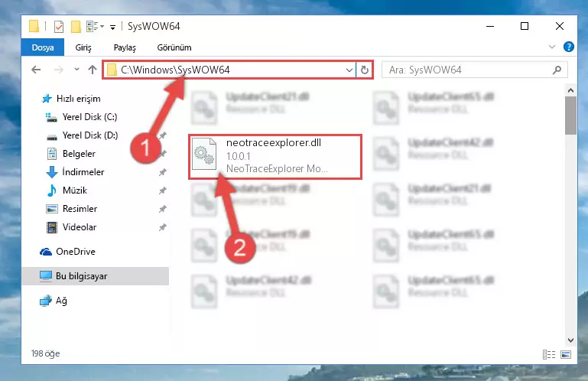Click the OneDrive cloud icon
588x381 pixels.
click(x=46, y=252)
